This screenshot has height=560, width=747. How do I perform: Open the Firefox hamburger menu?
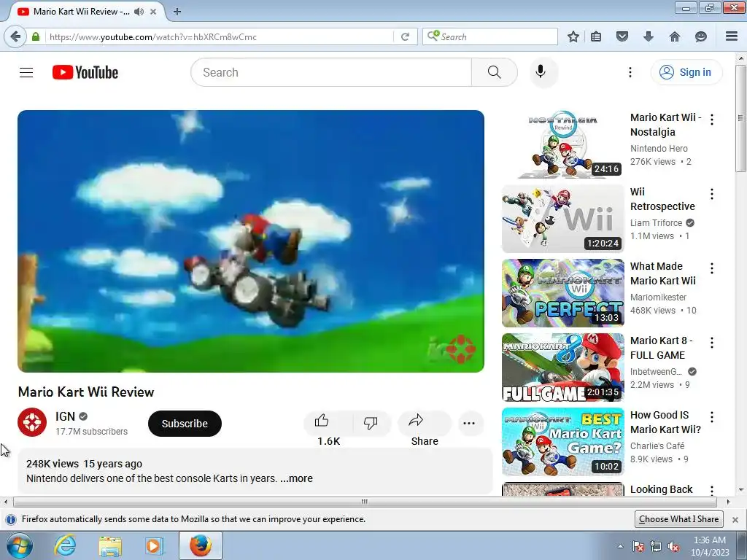click(x=732, y=36)
